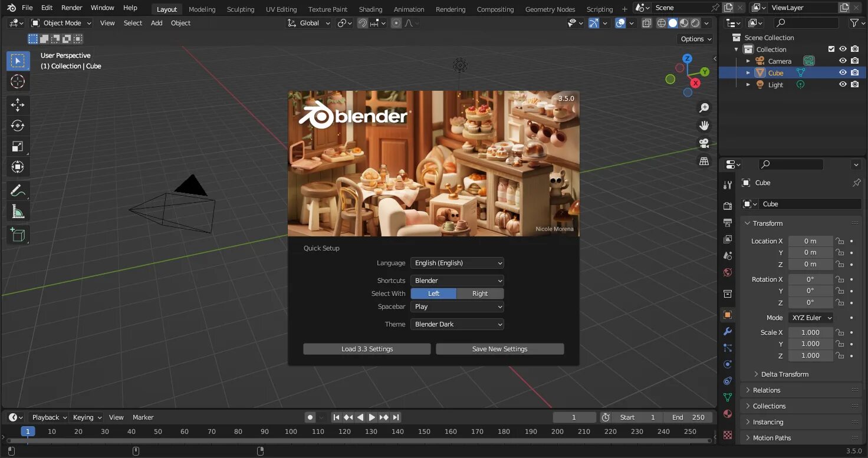The width and height of the screenshot is (868, 458).
Task: Open the Render menu
Action: 72,8
